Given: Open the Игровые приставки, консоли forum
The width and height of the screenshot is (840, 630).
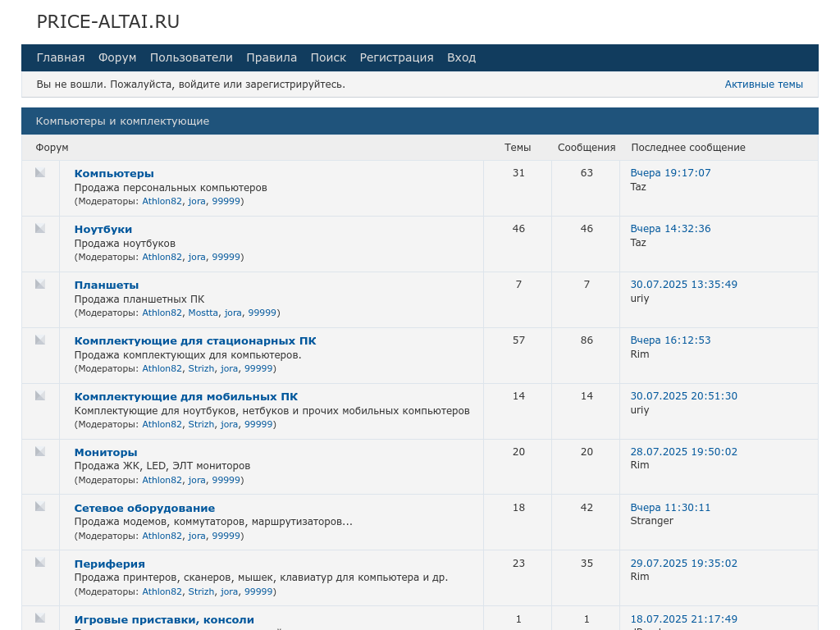Looking at the screenshot, I should pos(164,620).
